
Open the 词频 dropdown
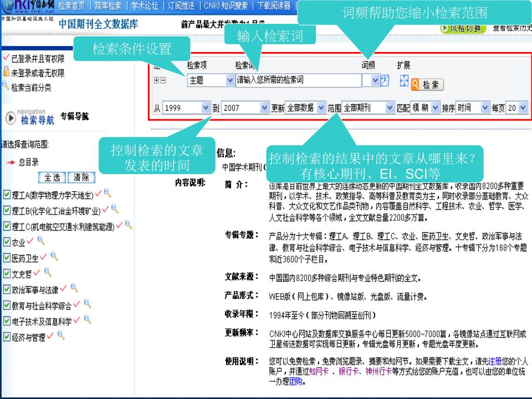(x=371, y=81)
